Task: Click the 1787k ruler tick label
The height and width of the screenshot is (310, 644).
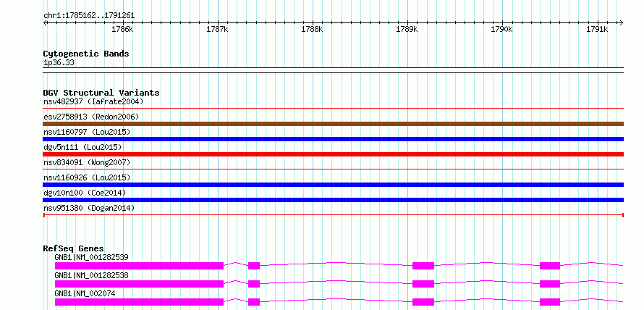Action: coord(218,29)
